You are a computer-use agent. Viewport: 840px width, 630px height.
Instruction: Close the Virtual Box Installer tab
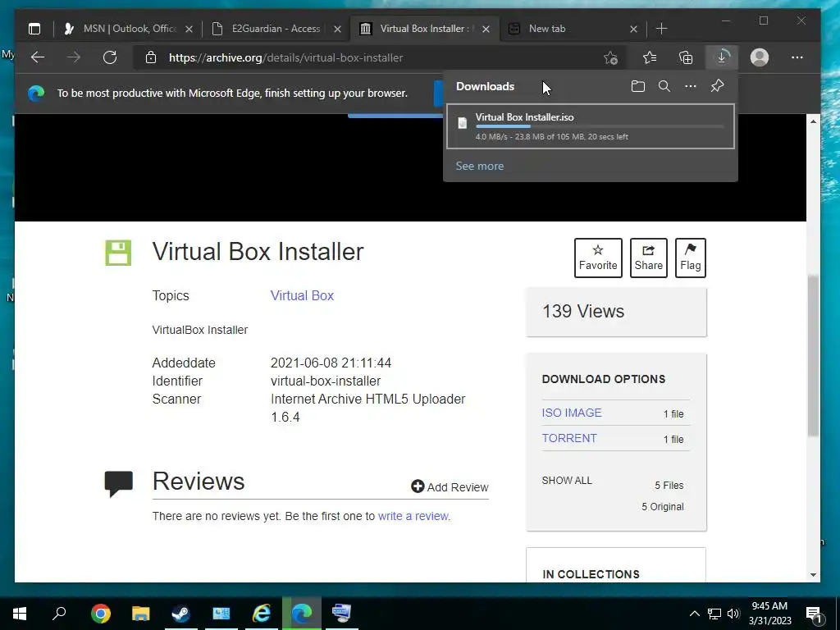point(486,29)
